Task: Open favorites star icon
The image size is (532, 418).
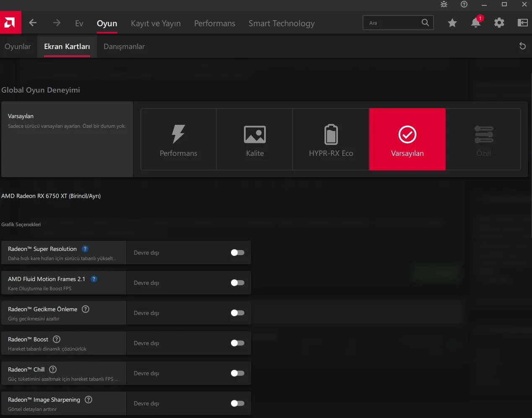Action: click(x=452, y=23)
